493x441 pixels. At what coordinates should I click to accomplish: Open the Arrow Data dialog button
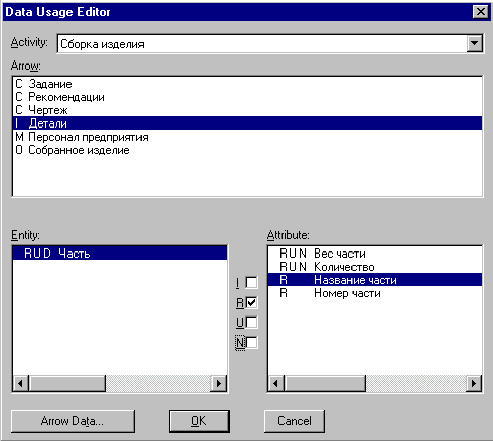73,421
